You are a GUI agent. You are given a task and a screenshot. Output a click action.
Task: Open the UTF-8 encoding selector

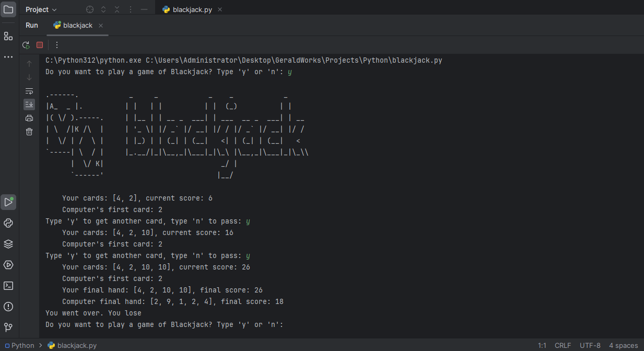click(x=590, y=345)
